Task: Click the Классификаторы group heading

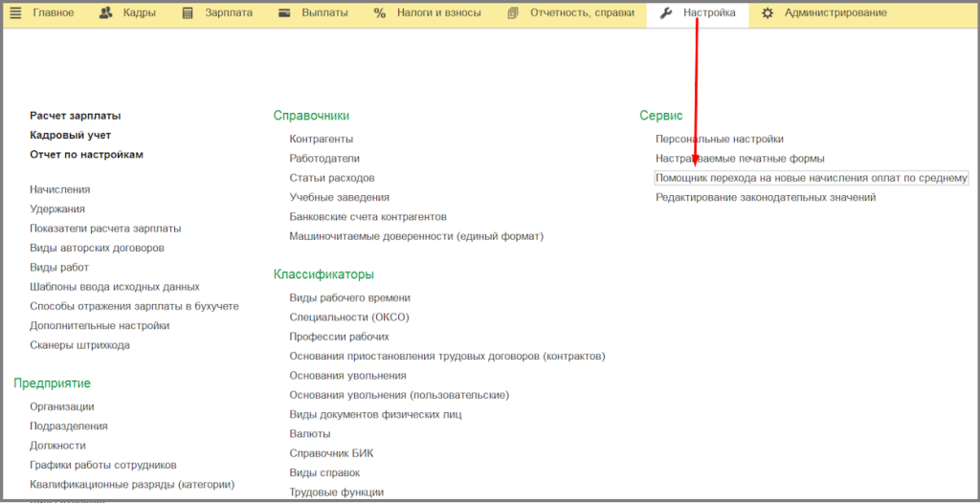Action: [x=323, y=274]
